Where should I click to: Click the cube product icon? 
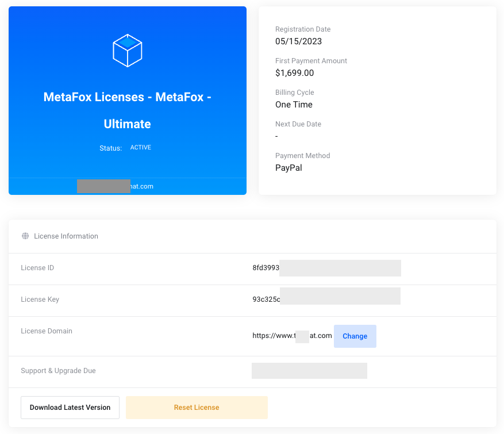point(127,51)
